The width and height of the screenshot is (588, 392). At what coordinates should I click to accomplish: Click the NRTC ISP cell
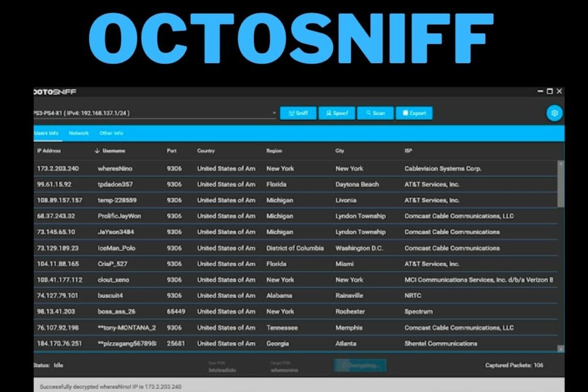click(x=412, y=296)
